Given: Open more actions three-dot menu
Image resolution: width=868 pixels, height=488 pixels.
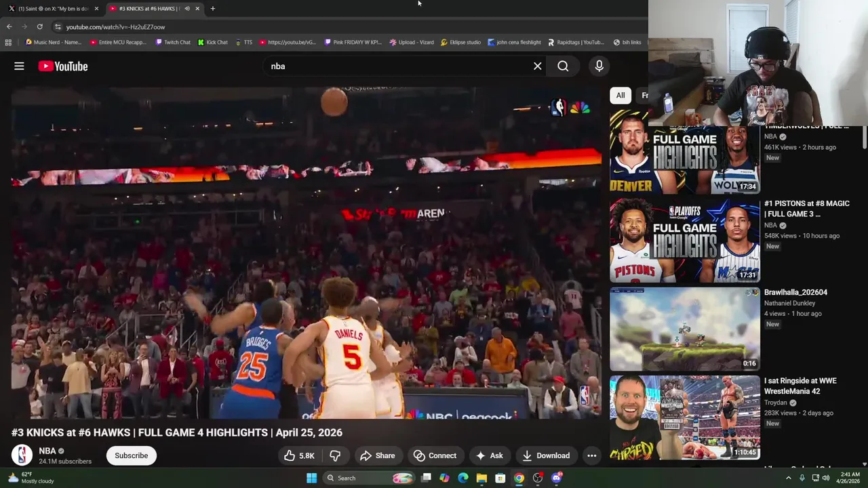Looking at the screenshot, I should click(x=592, y=455).
